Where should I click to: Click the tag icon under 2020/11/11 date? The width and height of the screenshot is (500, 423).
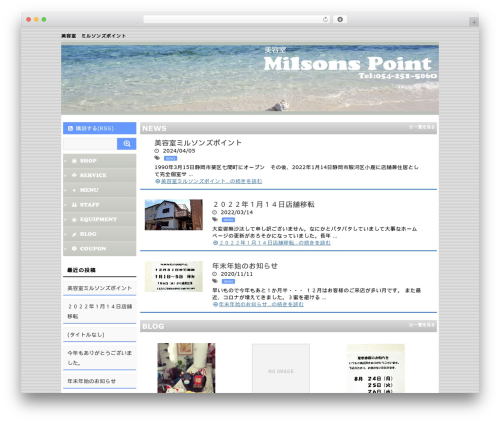pos(215,281)
